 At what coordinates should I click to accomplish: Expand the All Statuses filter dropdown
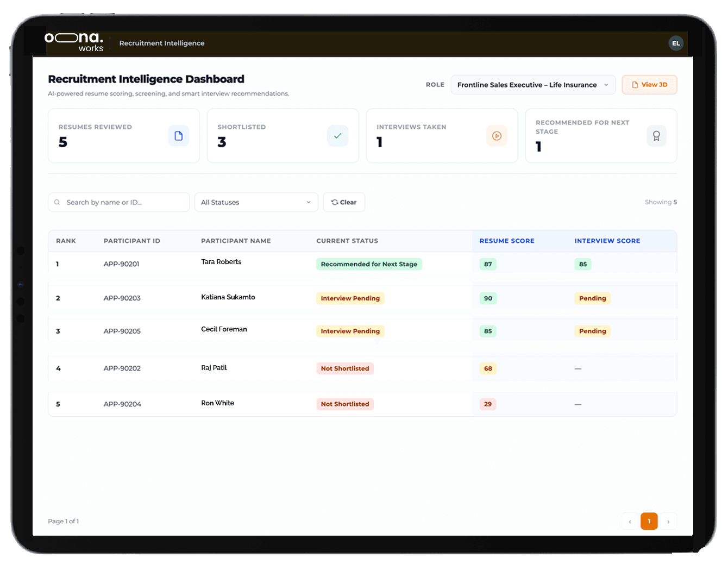pyautogui.click(x=256, y=202)
